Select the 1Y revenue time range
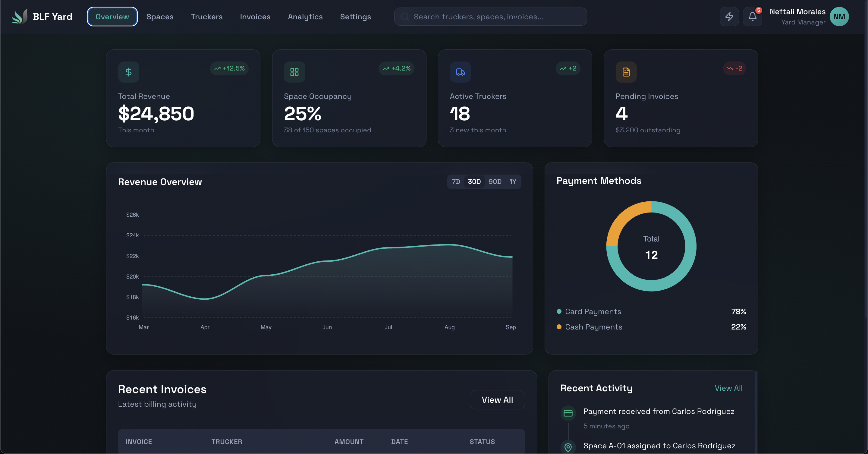The width and height of the screenshot is (868, 454). 513,182
